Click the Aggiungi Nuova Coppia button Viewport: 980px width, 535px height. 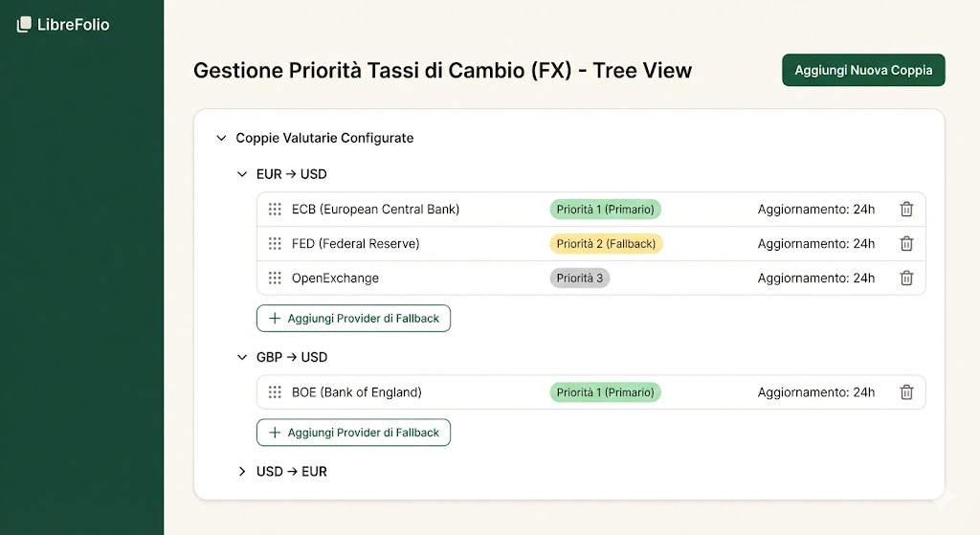tap(863, 70)
